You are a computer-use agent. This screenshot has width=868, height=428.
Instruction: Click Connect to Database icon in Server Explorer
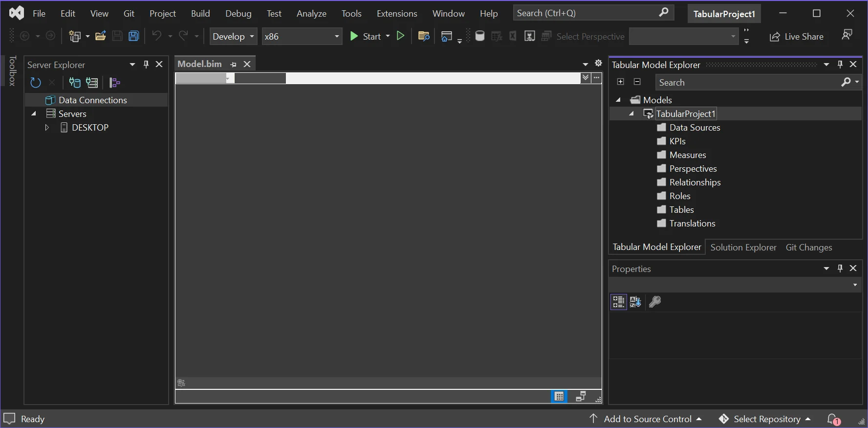coord(75,83)
